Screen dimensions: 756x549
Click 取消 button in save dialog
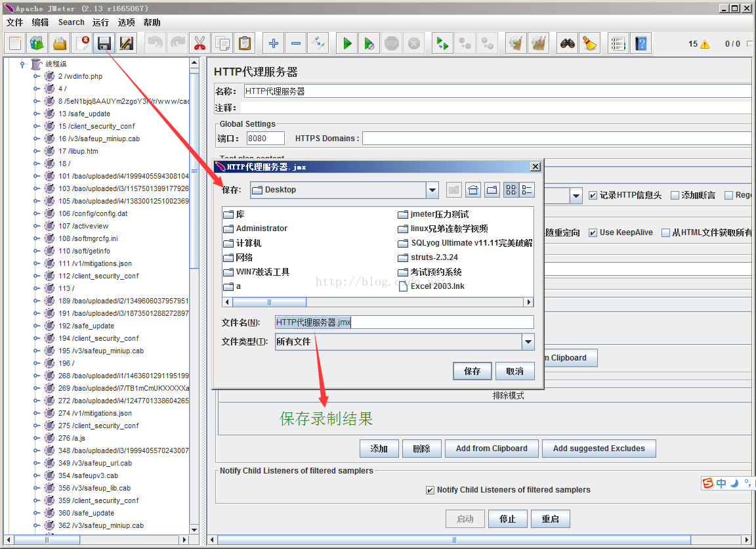click(x=515, y=371)
